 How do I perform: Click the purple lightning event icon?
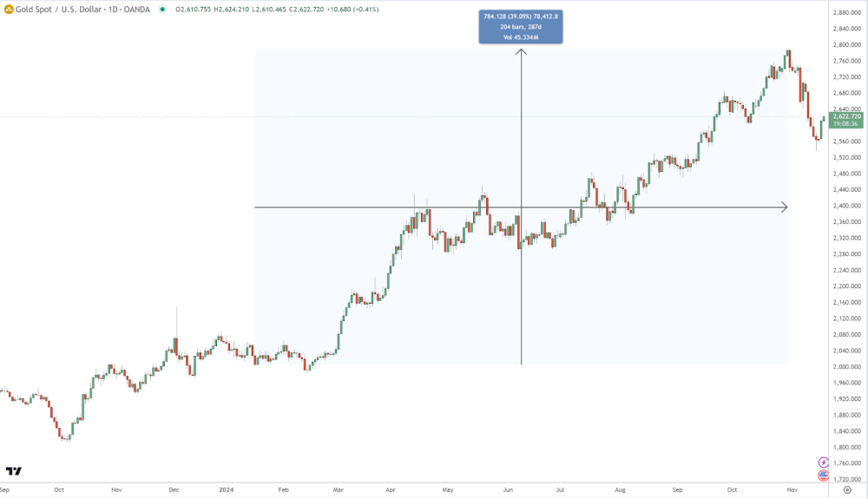pyautogui.click(x=824, y=463)
